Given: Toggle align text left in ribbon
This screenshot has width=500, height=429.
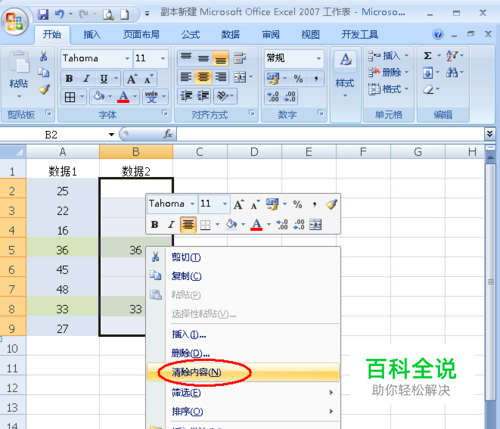Looking at the screenshot, I should (x=186, y=77).
